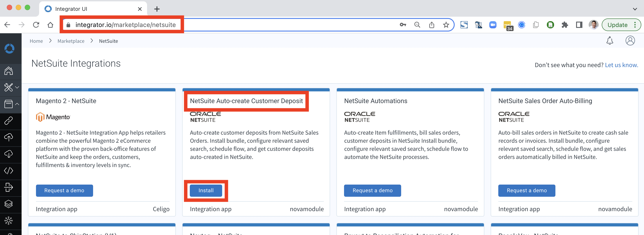This screenshot has height=235, width=644.
Task: Open Connections link icon in sidebar
Action: 9,121
